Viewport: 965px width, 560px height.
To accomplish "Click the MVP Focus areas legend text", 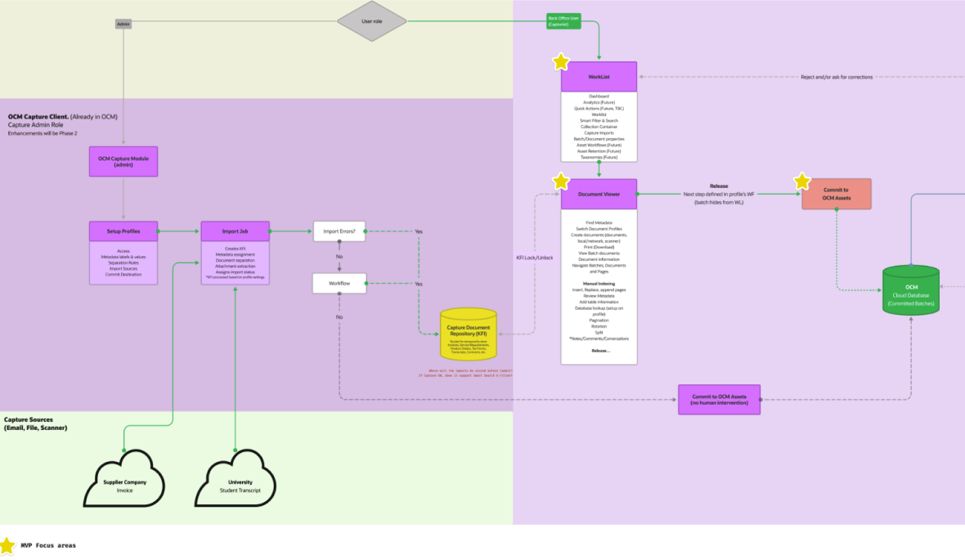I will [x=48, y=545].
